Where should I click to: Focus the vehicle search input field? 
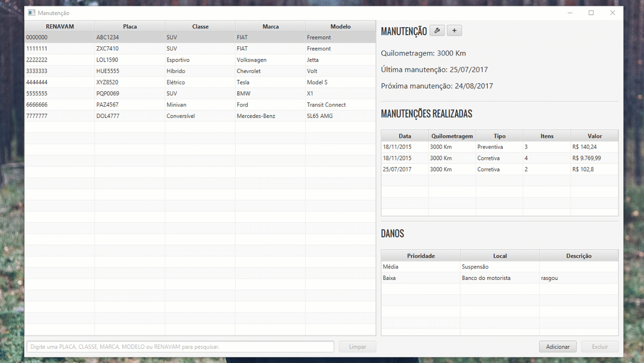click(x=181, y=347)
